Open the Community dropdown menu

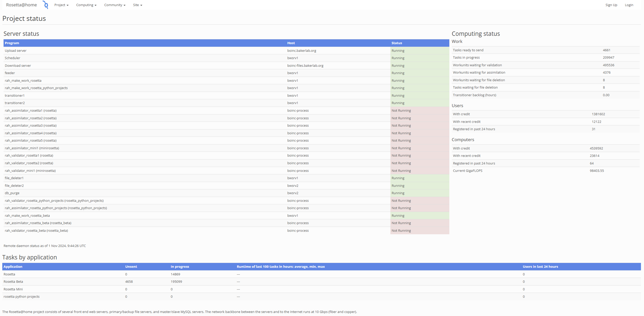[115, 5]
